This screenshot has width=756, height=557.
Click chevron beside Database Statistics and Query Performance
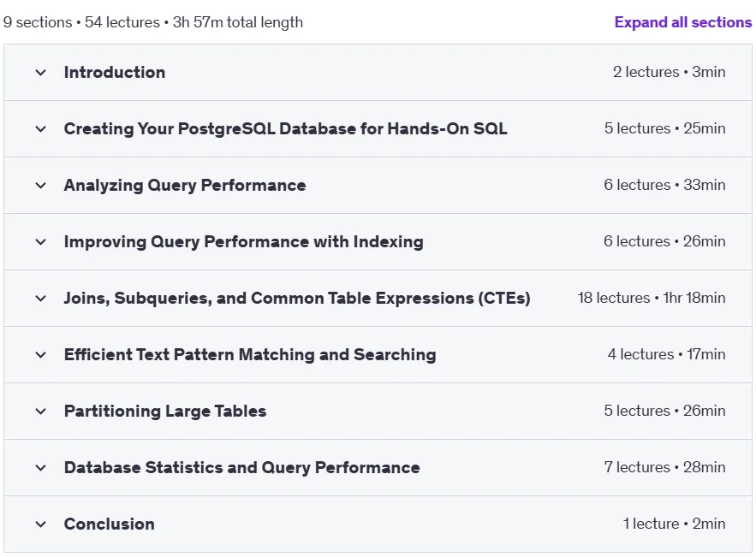41,468
